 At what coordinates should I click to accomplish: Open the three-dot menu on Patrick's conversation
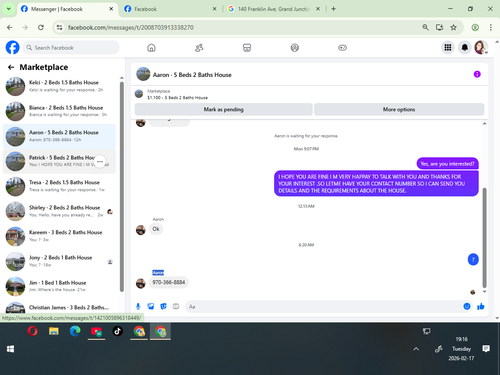click(100, 161)
